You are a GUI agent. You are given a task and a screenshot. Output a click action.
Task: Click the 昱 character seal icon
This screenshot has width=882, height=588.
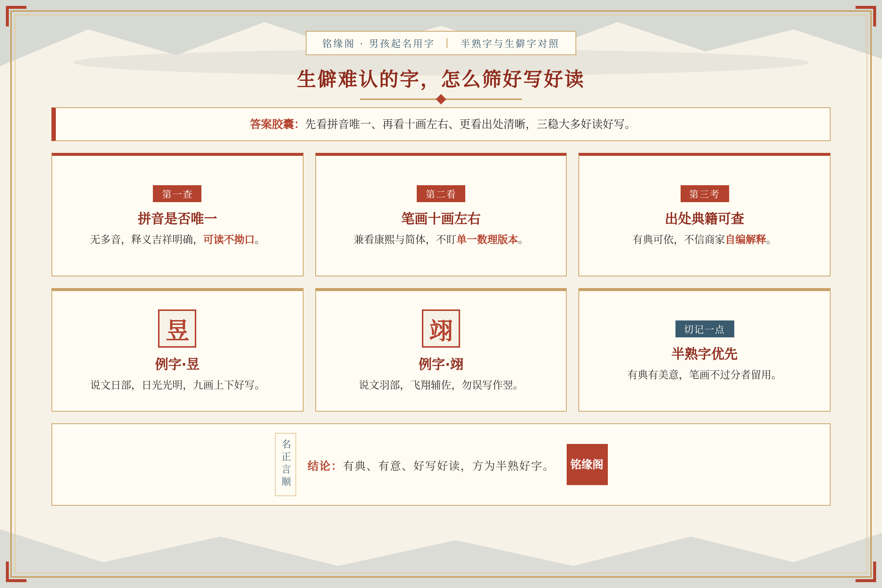coord(177,329)
